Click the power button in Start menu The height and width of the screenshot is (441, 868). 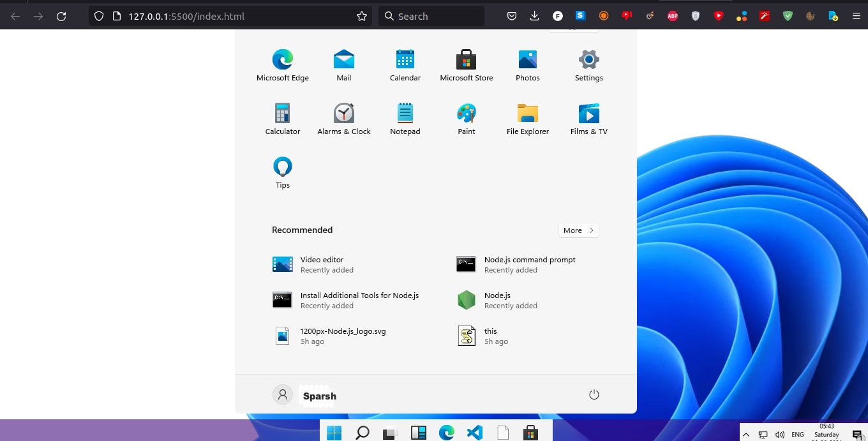(x=594, y=394)
